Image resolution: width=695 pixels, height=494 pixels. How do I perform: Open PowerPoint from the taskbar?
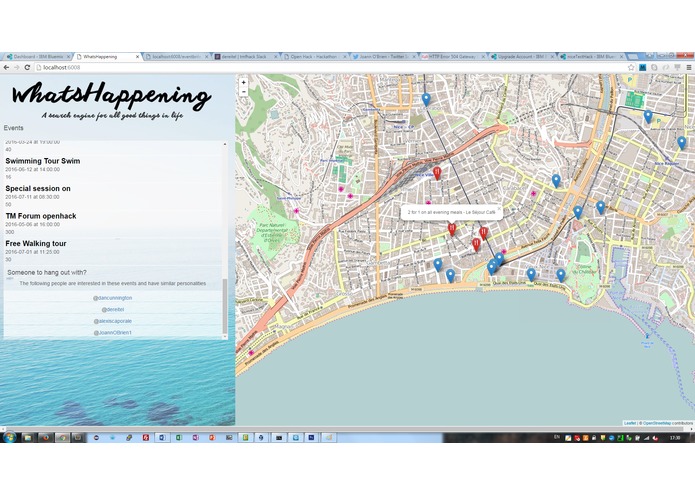coord(212,437)
